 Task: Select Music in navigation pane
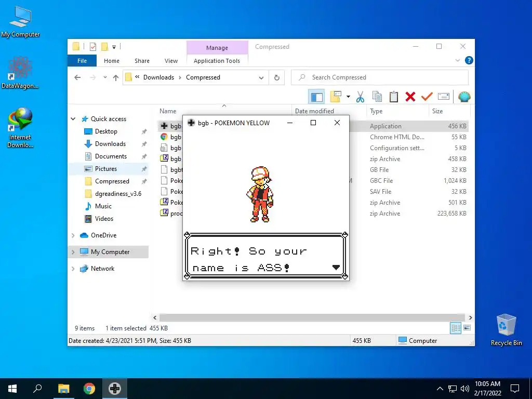pyautogui.click(x=103, y=206)
